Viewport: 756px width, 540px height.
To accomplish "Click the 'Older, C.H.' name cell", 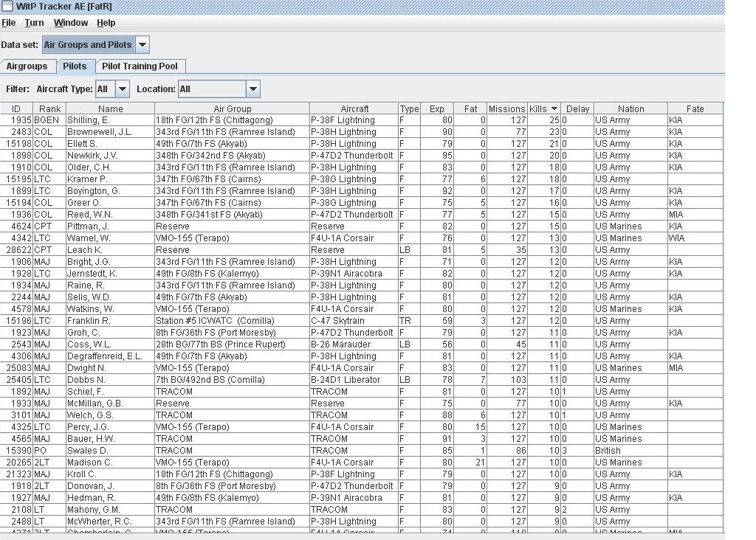I will (x=111, y=167).
